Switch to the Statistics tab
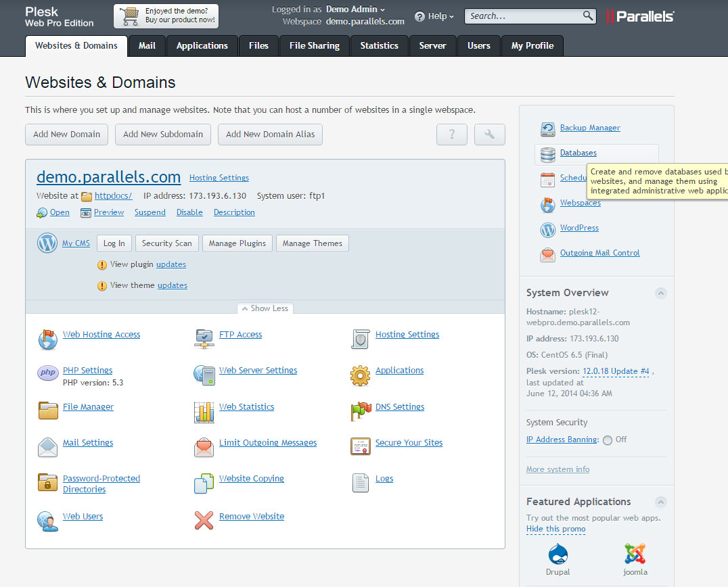The width and height of the screenshot is (728, 587). [380, 46]
